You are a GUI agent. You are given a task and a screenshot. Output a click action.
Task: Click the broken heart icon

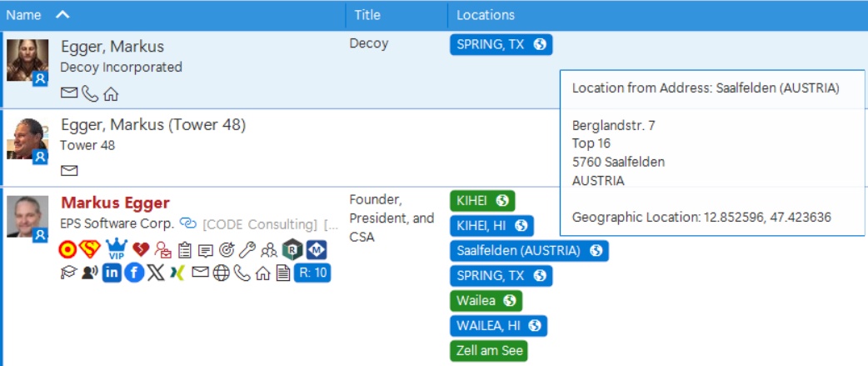click(141, 250)
